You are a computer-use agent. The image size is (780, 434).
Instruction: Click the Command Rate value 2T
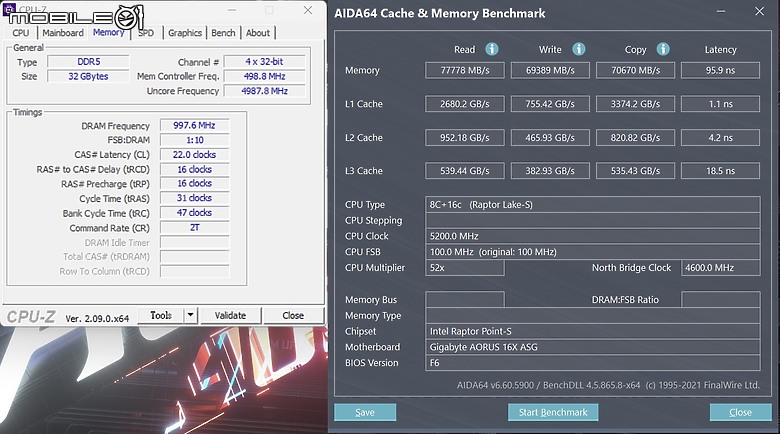coord(195,227)
